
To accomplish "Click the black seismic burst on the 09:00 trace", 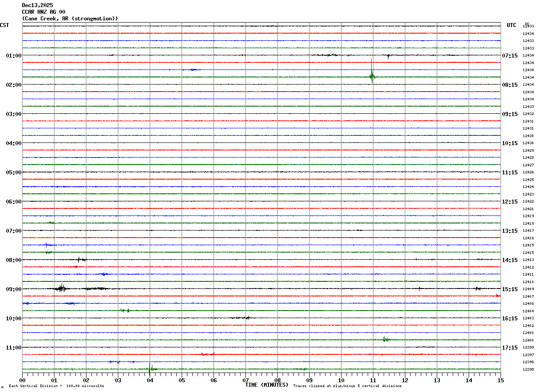I will 61,288.
